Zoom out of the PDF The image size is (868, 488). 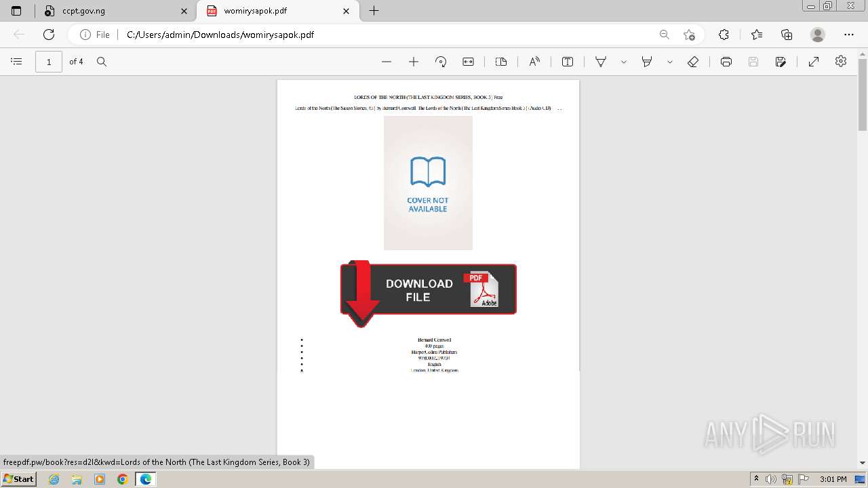[x=387, y=62]
